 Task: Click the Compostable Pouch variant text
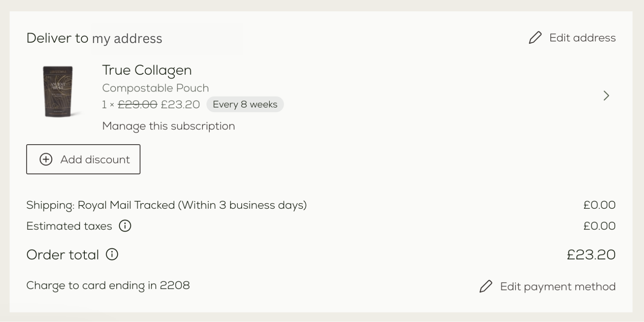coord(155,88)
